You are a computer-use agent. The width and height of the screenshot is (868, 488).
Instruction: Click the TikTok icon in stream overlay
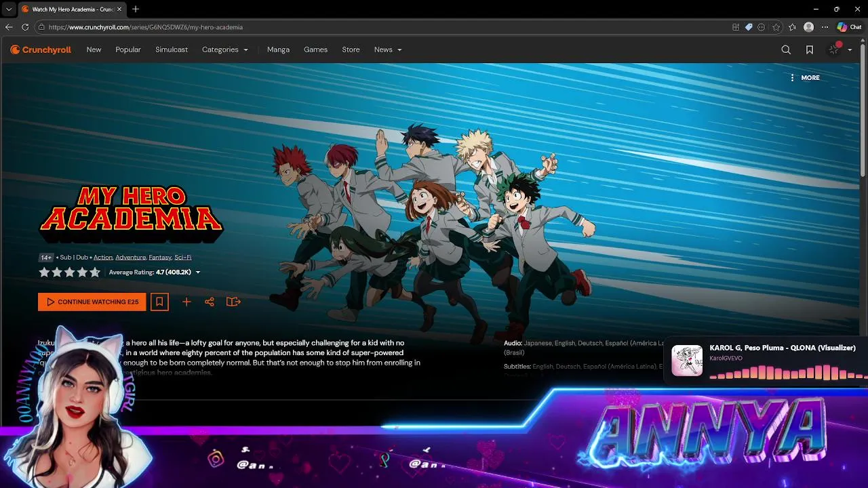(384, 460)
